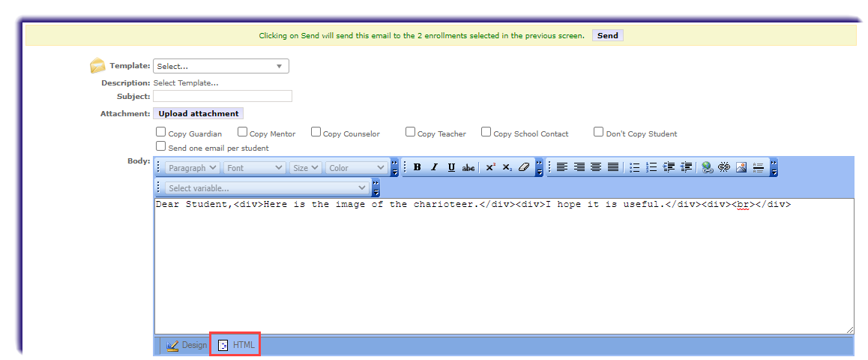The image size is (868, 360).
Task: Click the Select Template description text
Action: pos(185,83)
